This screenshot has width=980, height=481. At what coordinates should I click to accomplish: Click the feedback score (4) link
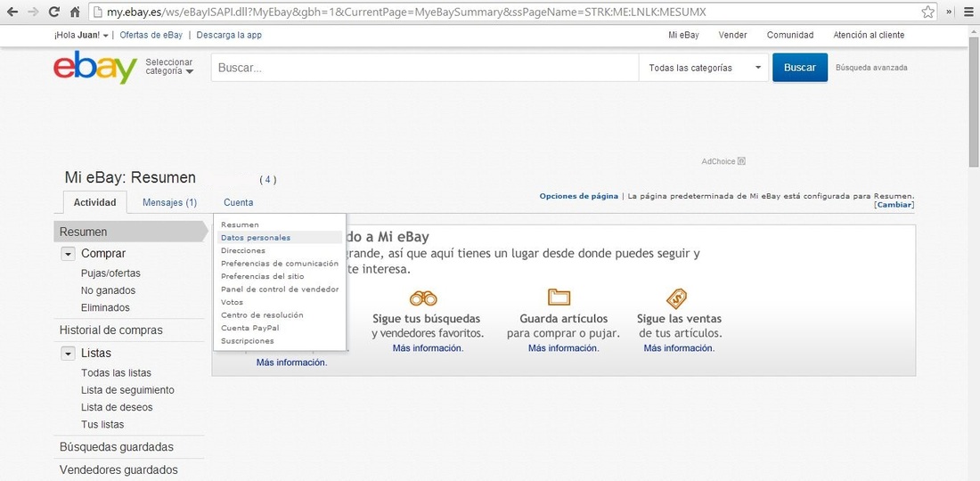pyautogui.click(x=267, y=180)
